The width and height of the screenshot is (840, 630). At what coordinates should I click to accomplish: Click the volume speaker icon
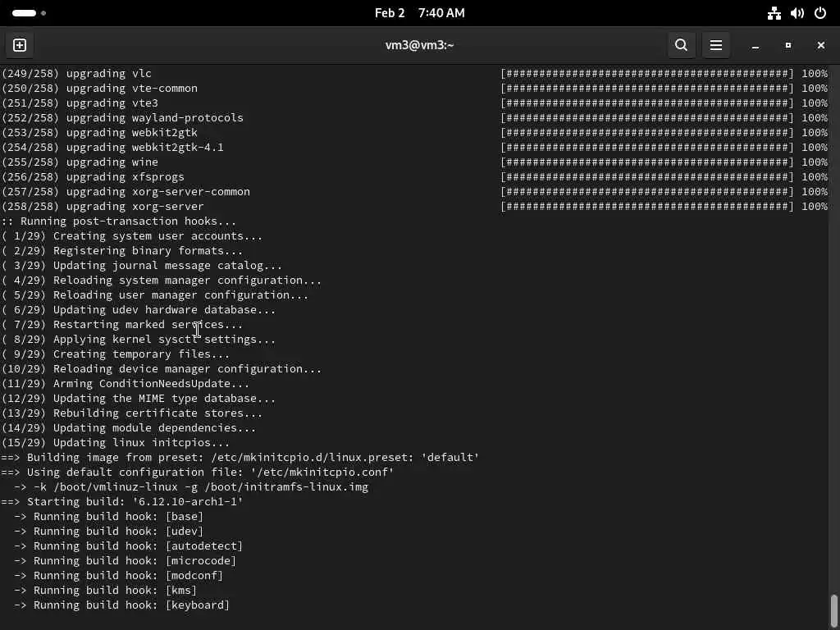coord(797,13)
